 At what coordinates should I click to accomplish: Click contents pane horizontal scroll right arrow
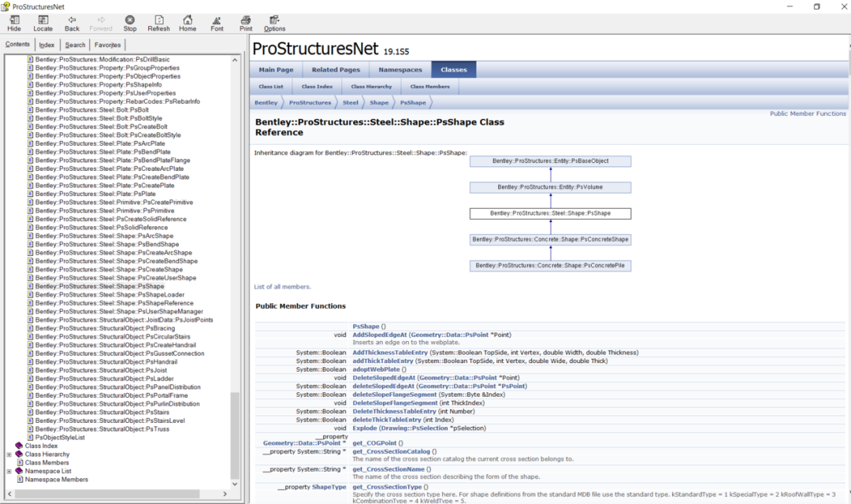point(225,495)
